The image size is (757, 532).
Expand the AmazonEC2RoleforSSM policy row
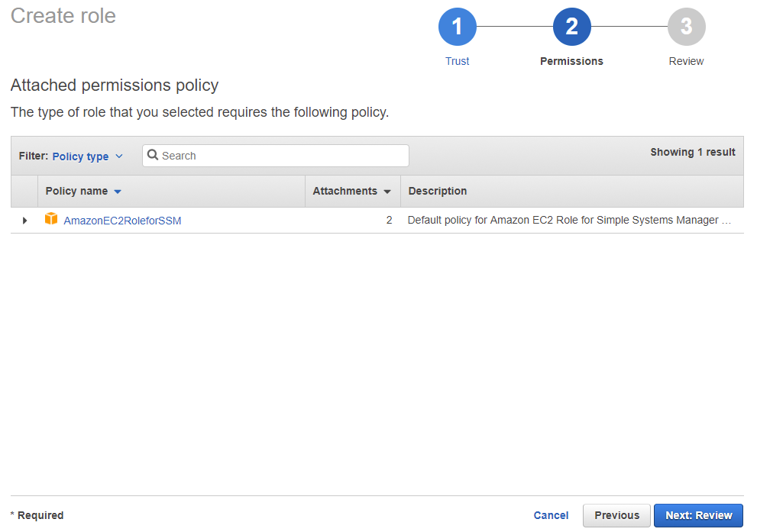pyautogui.click(x=24, y=221)
